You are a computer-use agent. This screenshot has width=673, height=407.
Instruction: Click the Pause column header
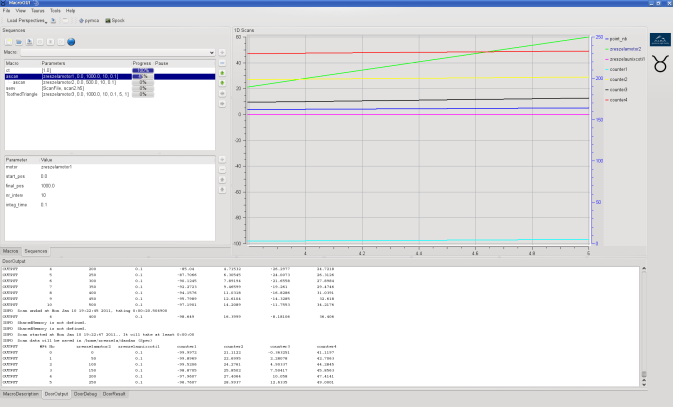click(184, 63)
